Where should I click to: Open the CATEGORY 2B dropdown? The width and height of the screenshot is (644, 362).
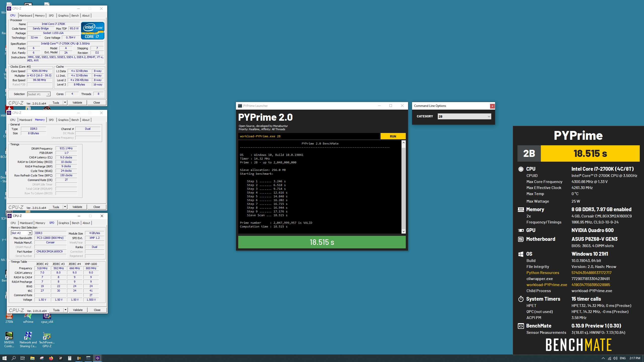464,116
